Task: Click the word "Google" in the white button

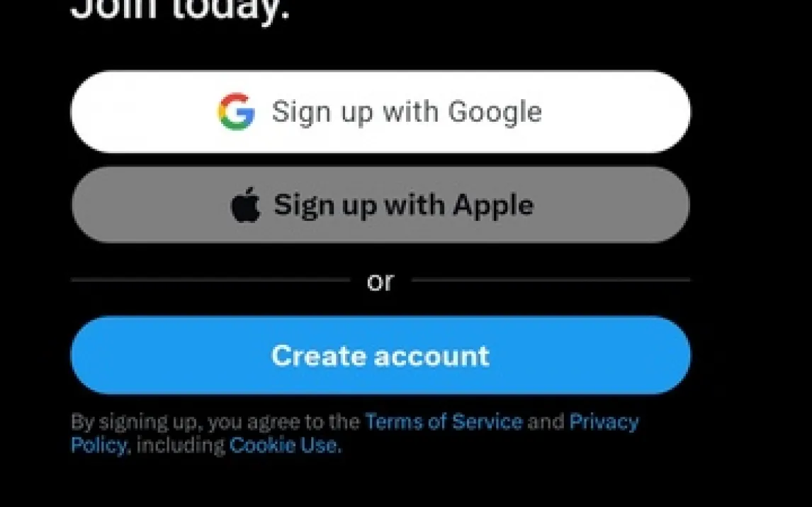Action: tap(495, 113)
